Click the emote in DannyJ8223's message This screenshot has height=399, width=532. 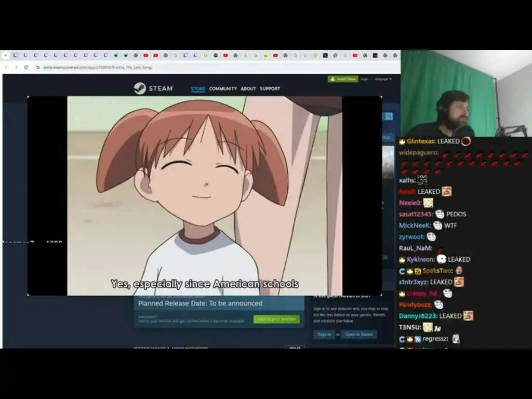468,315
